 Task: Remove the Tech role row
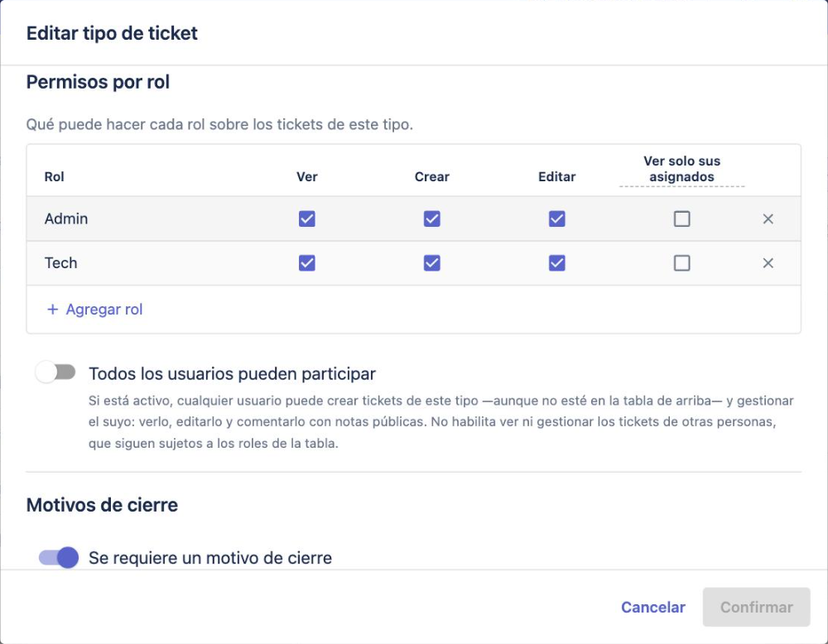click(768, 263)
